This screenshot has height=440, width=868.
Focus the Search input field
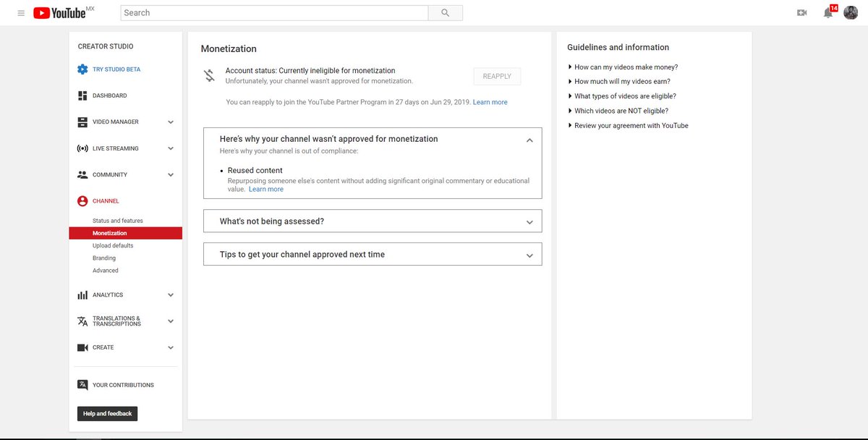pyautogui.click(x=275, y=13)
